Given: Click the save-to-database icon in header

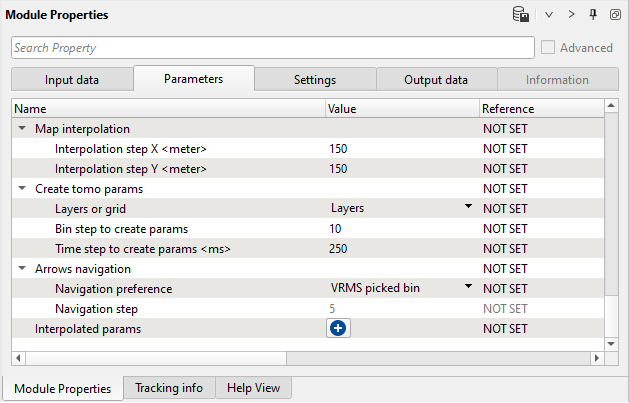Looking at the screenshot, I should (x=521, y=15).
